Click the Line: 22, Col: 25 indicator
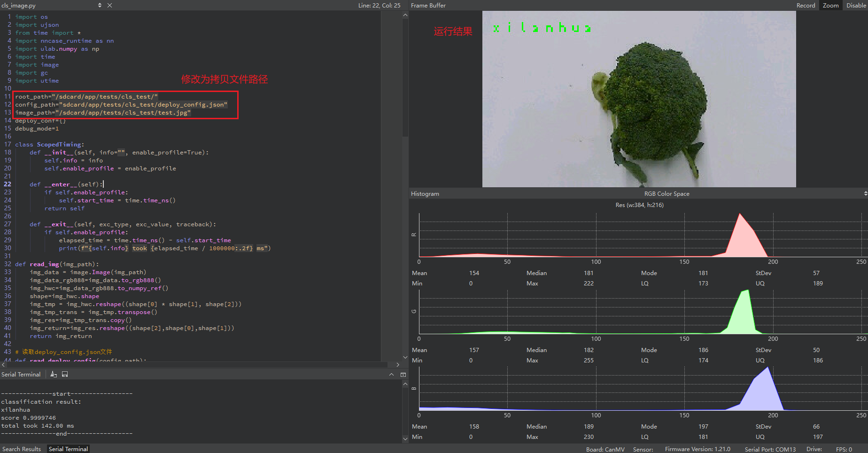Screen dimensions: 868x453 coord(379,5)
